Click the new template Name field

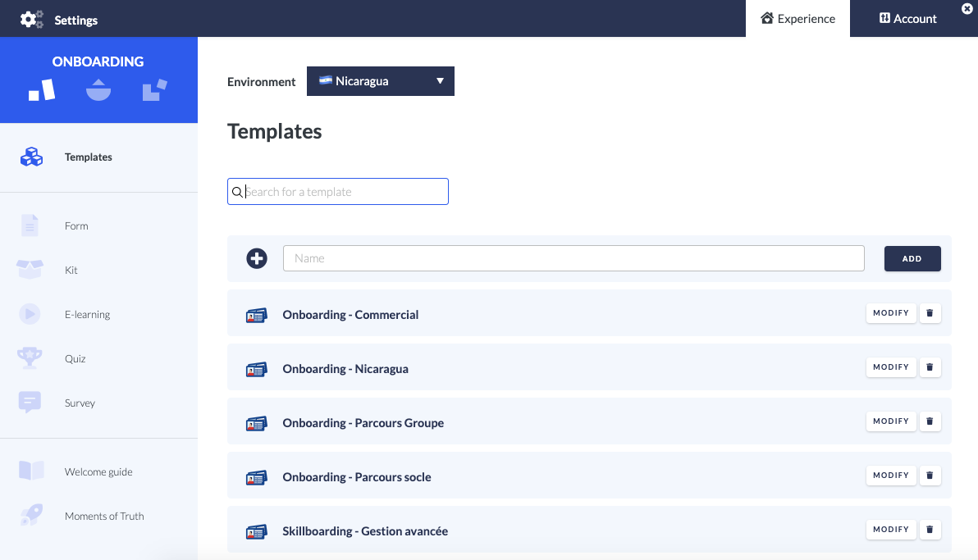[x=574, y=258]
